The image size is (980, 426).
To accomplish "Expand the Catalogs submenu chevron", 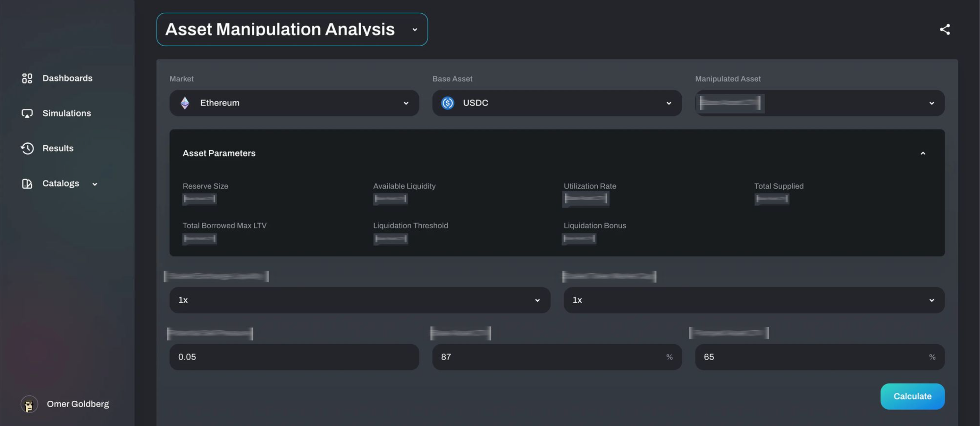I will coord(95,184).
